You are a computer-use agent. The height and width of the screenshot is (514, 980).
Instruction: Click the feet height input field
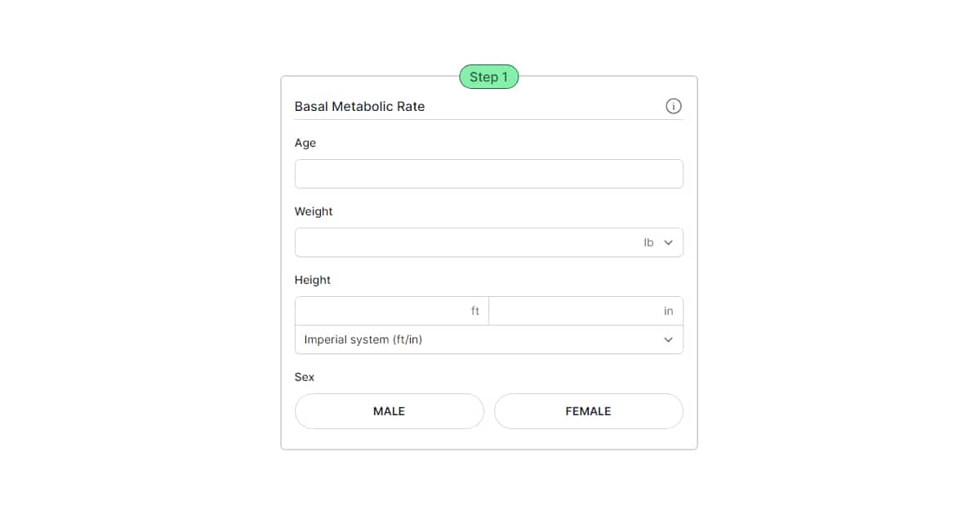click(x=384, y=311)
